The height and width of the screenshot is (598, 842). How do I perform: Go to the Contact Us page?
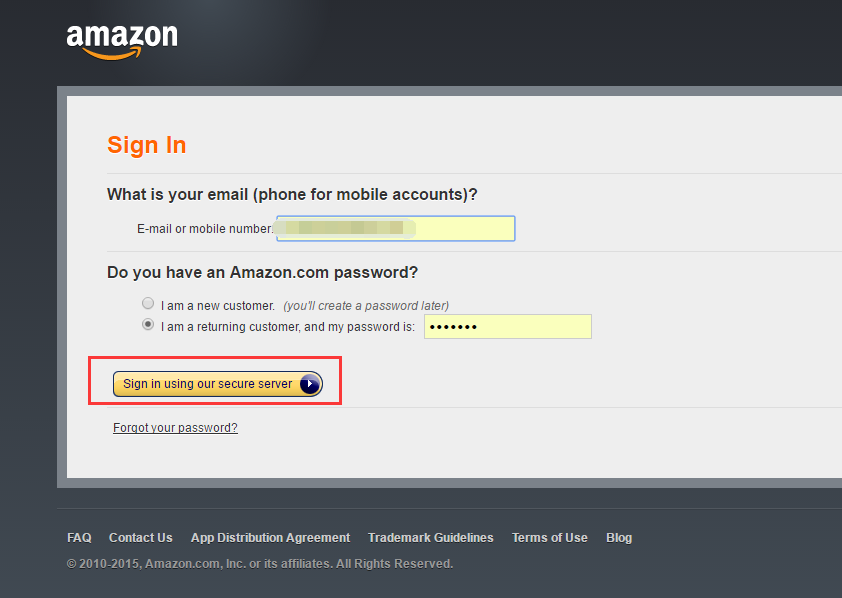click(x=140, y=538)
